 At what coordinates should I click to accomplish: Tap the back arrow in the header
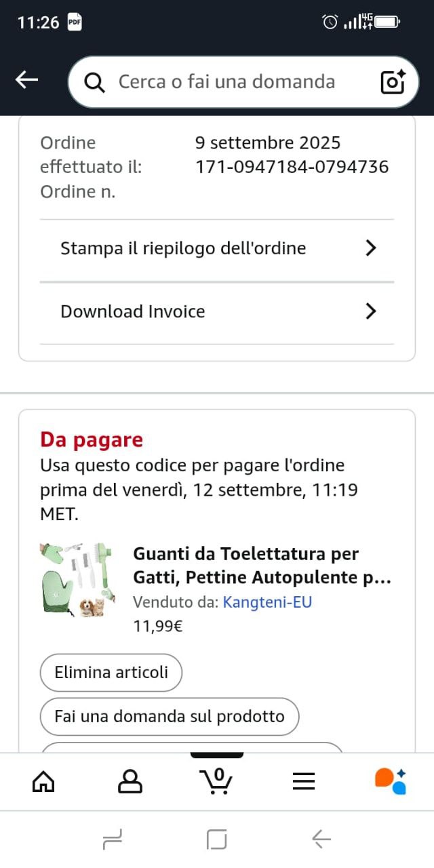pos(27,81)
